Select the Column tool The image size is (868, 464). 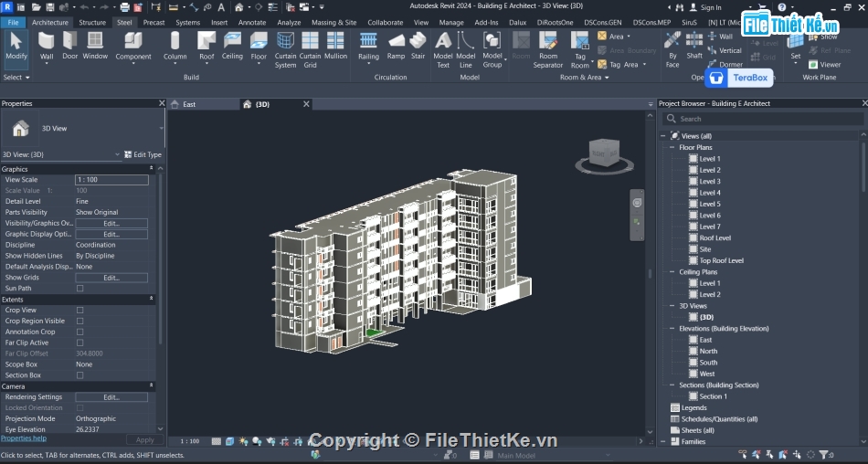tap(175, 47)
